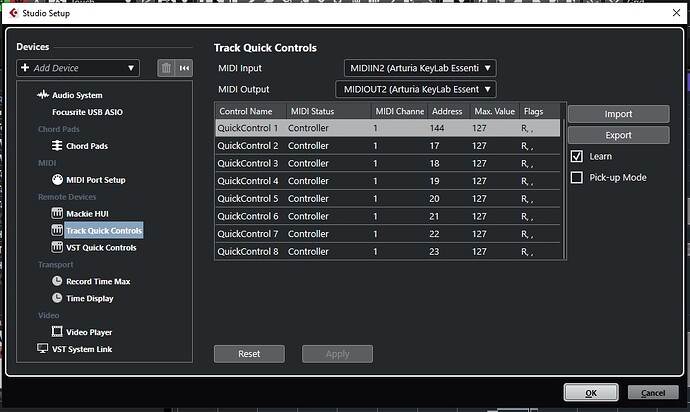Click the Time Display clock icon
This screenshot has width=690, height=412.
pyautogui.click(x=57, y=298)
